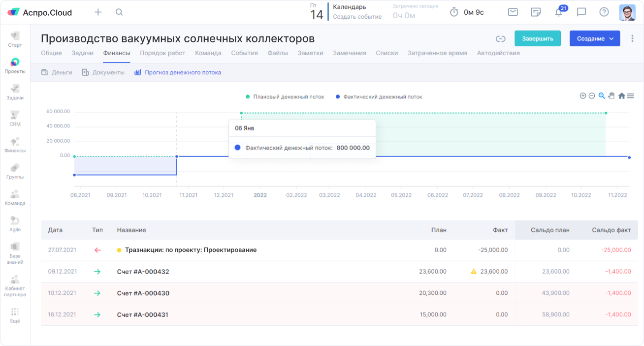This screenshot has width=644, height=346.
Task: Open the three-dot project options menu
Action: click(632, 39)
